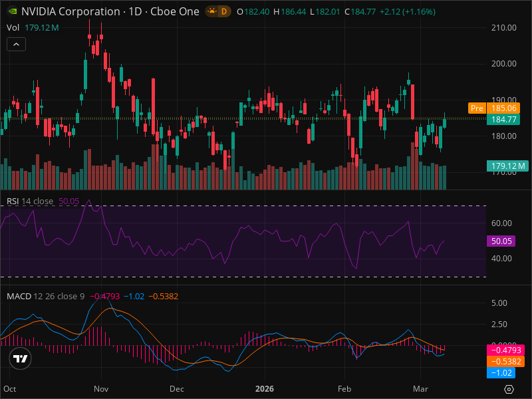Click the open price value O182.40
The width and height of the screenshot is (532, 399).
pos(253,12)
